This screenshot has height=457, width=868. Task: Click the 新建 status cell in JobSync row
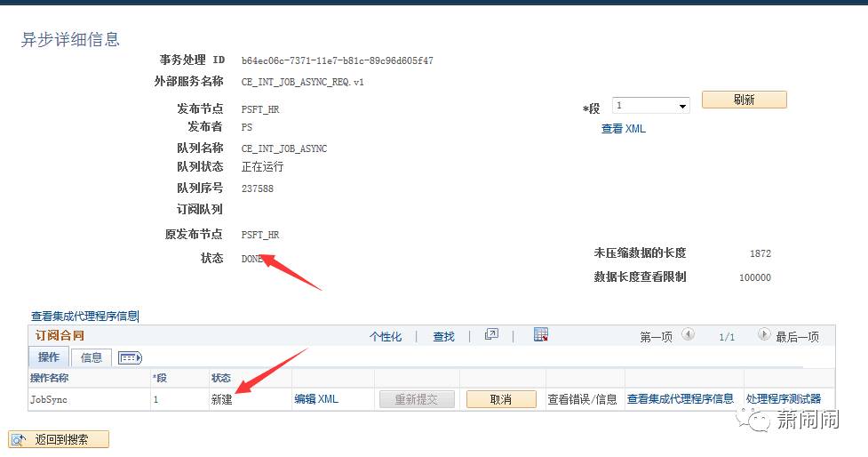[x=221, y=399]
